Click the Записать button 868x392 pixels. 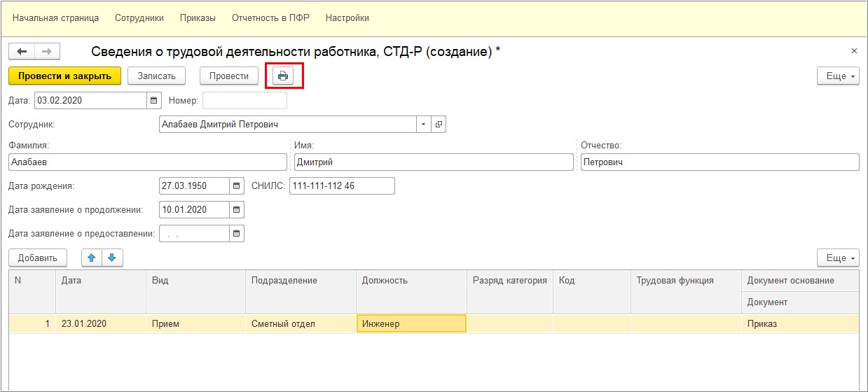click(x=161, y=76)
